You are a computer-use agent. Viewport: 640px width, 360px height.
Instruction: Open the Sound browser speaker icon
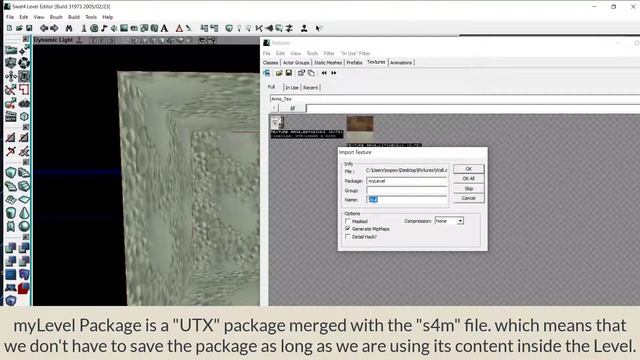click(x=114, y=28)
